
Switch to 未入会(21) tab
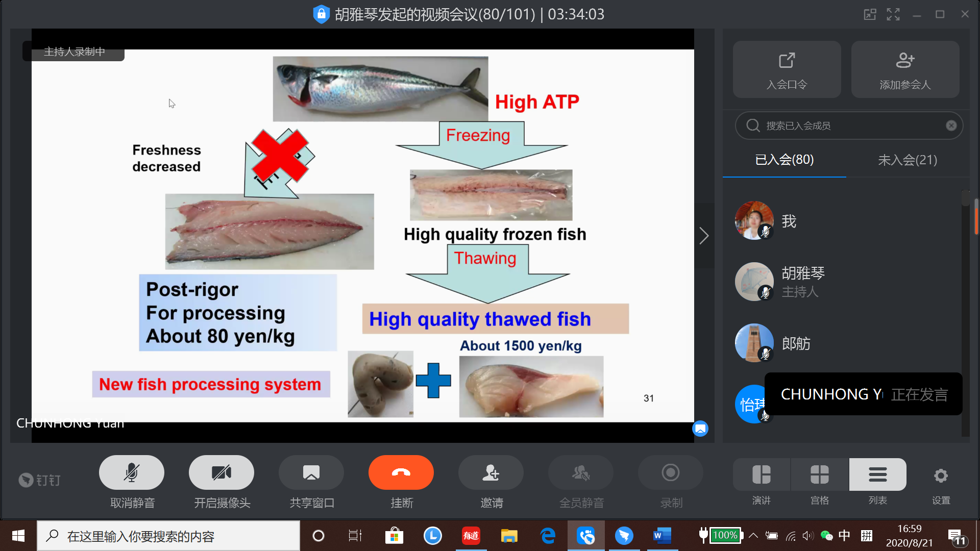(907, 160)
